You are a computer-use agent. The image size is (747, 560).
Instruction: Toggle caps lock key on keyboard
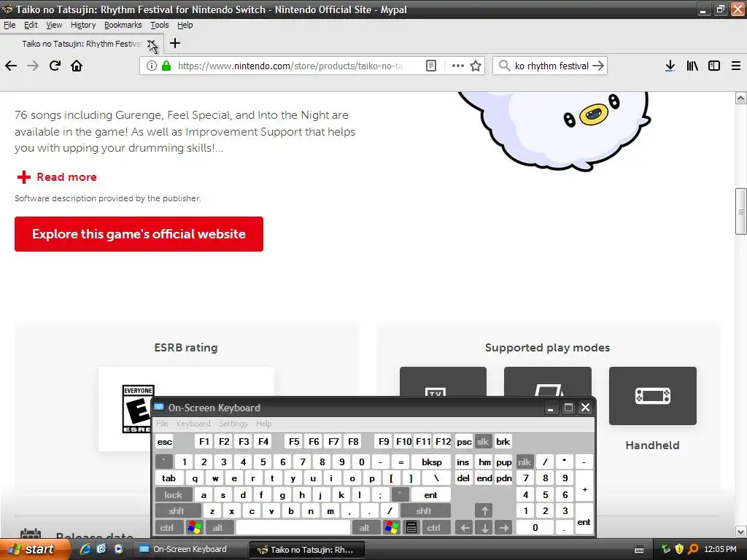pyautogui.click(x=174, y=495)
